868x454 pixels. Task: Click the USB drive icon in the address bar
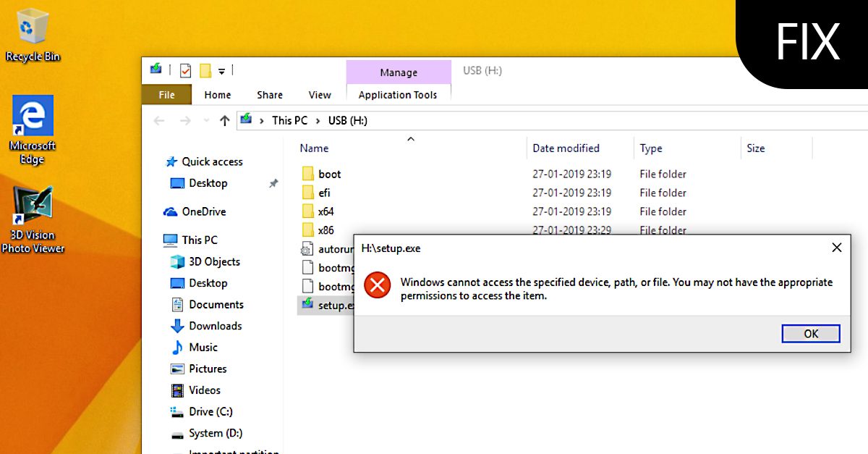click(x=247, y=119)
